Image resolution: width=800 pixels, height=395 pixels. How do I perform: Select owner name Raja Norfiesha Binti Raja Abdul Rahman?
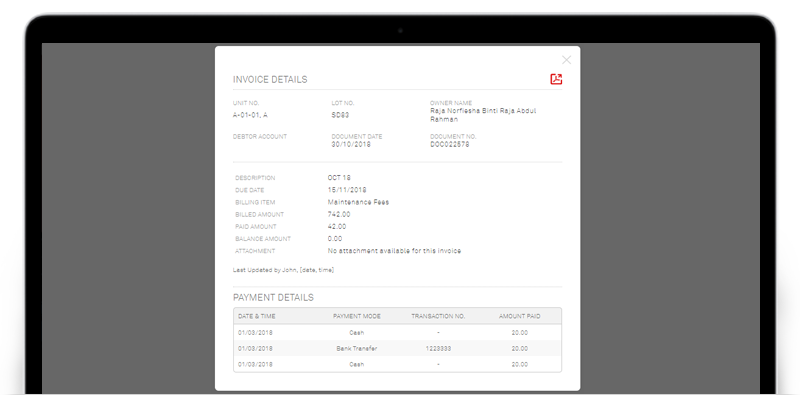click(483, 115)
